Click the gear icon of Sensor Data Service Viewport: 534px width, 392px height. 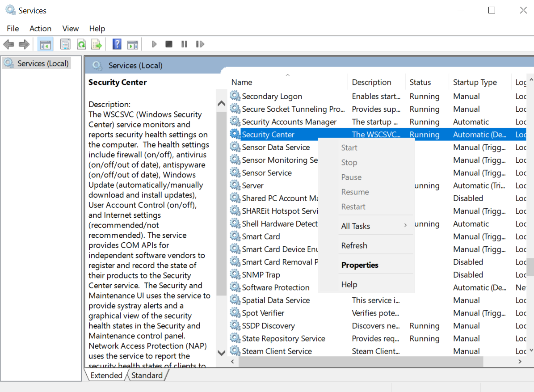click(235, 147)
